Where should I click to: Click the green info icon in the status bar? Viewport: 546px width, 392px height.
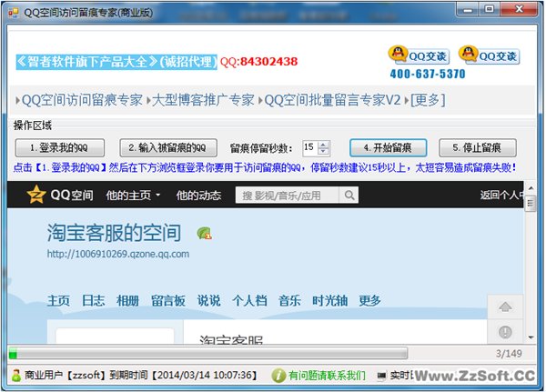278,376
